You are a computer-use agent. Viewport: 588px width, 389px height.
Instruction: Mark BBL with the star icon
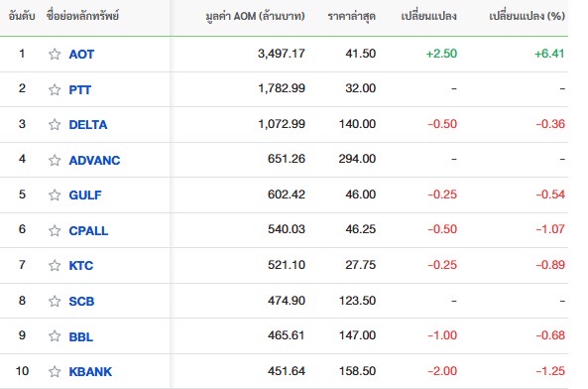point(55,335)
